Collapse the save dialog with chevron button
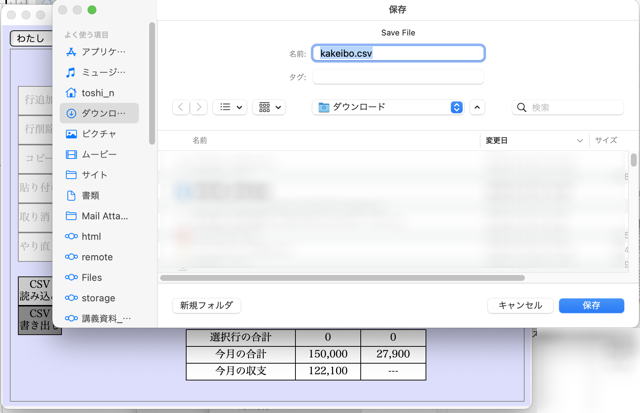 pos(477,107)
